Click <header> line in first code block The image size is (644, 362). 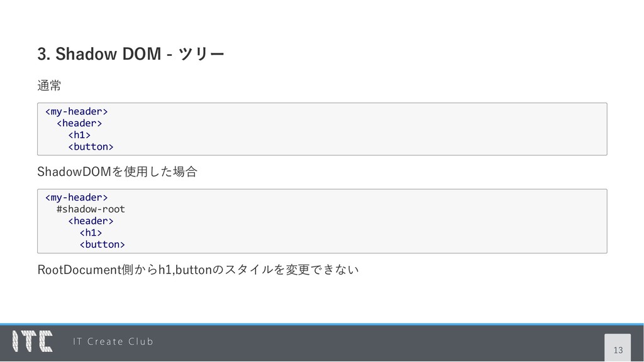click(79, 123)
